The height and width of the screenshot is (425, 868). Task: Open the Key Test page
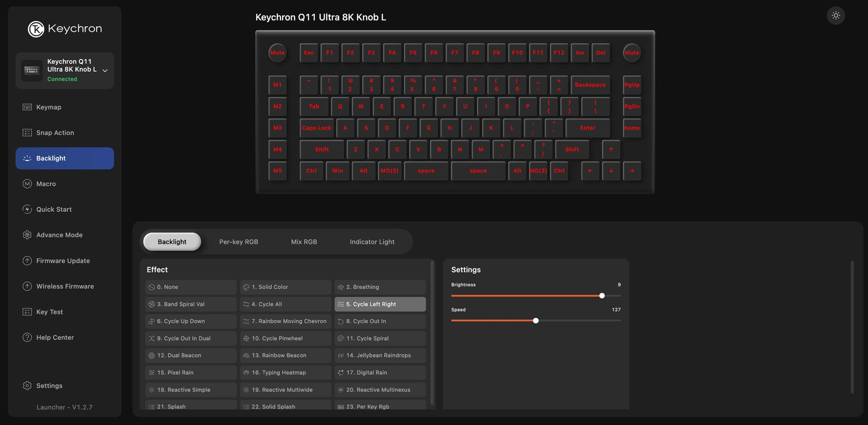pos(65,312)
